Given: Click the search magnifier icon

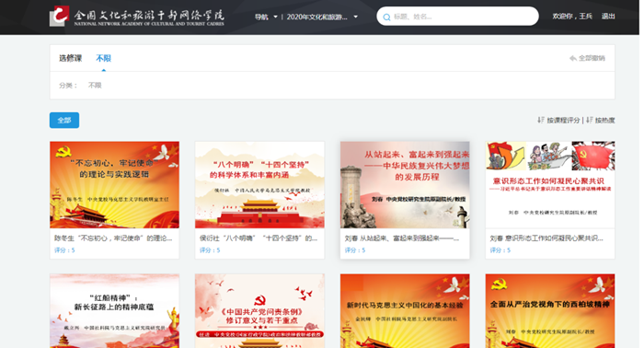Looking at the screenshot, I should click(x=386, y=17).
